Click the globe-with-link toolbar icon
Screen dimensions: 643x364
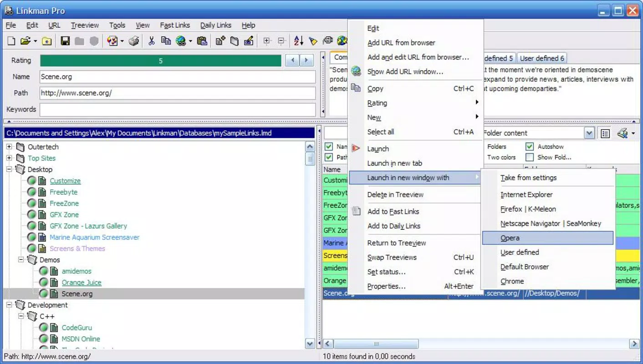click(181, 41)
